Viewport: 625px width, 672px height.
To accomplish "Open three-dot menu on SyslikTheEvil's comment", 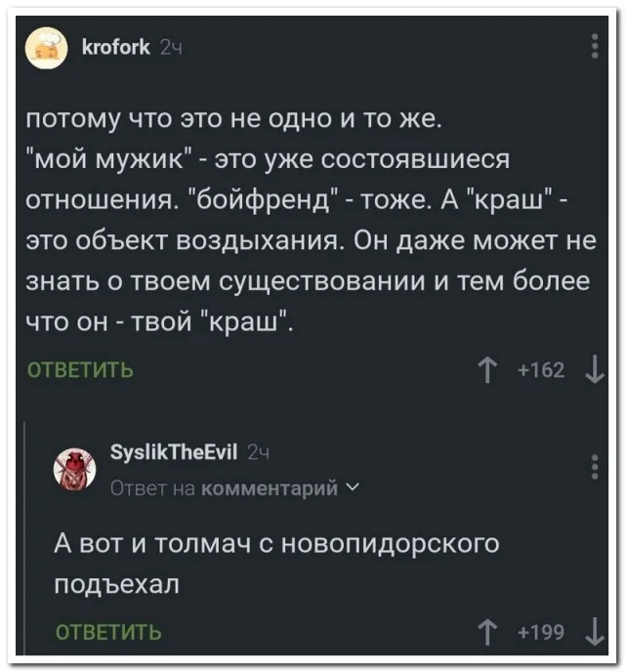I will tap(595, 467).
